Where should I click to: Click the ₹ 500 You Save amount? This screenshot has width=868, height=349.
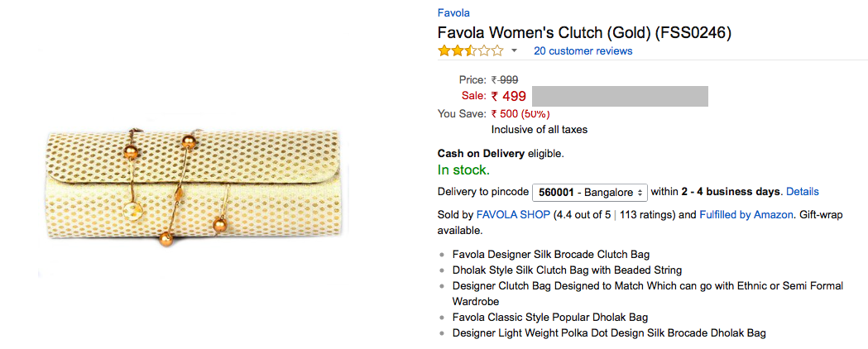tap(505, 114)
